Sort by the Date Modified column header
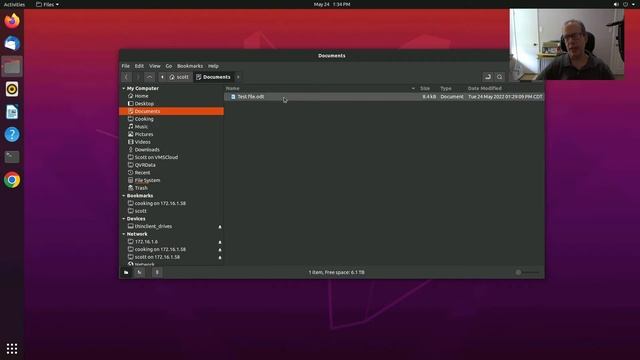This screenshot has width=640, height=360. [x=484, y=88]
